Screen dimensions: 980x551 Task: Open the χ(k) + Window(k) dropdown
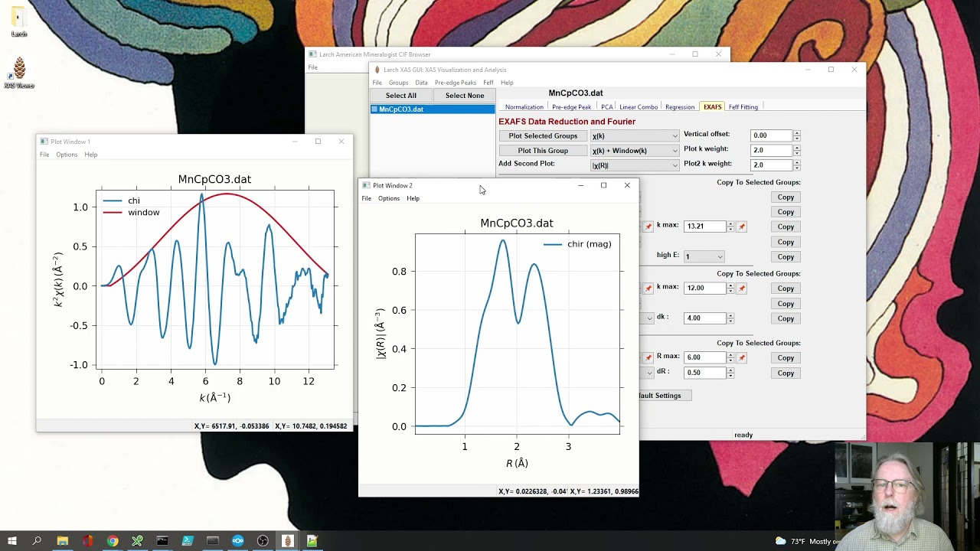[635, 151]
